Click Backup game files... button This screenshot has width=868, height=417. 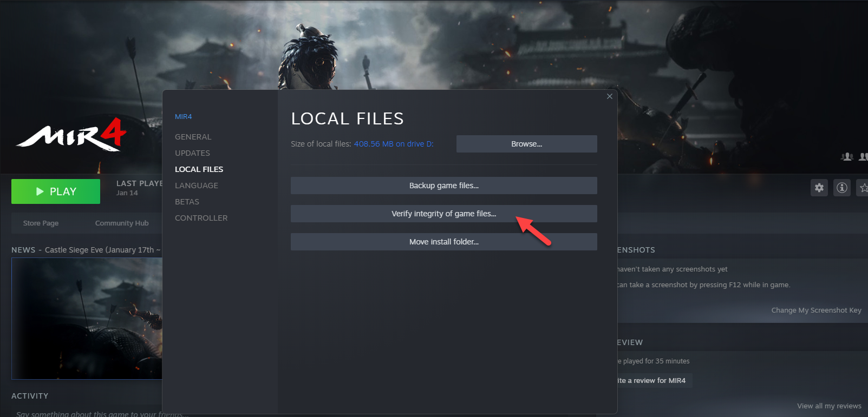coord(443,186)
